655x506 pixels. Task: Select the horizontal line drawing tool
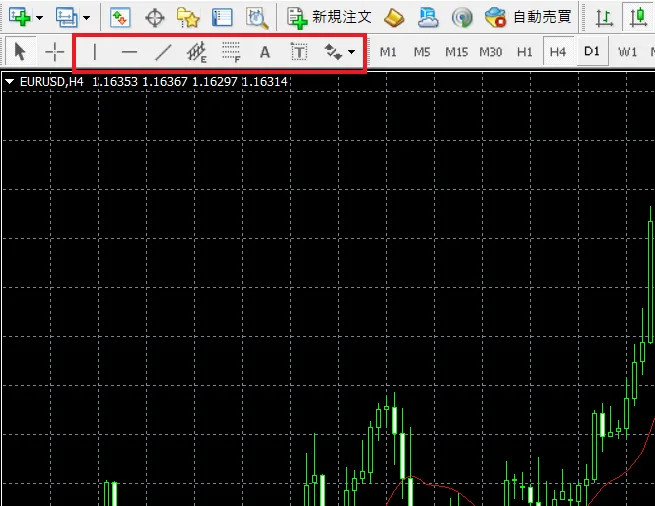point(129,52)
